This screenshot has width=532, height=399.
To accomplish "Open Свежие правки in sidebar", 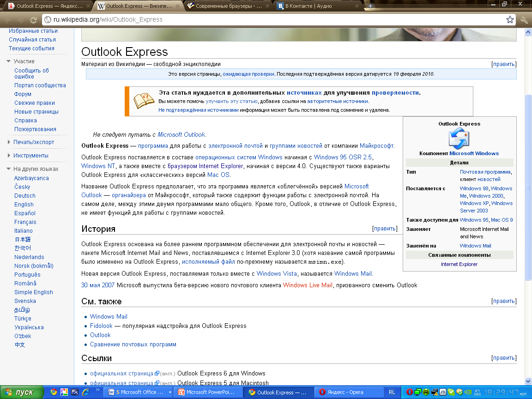I will (35, 103).
